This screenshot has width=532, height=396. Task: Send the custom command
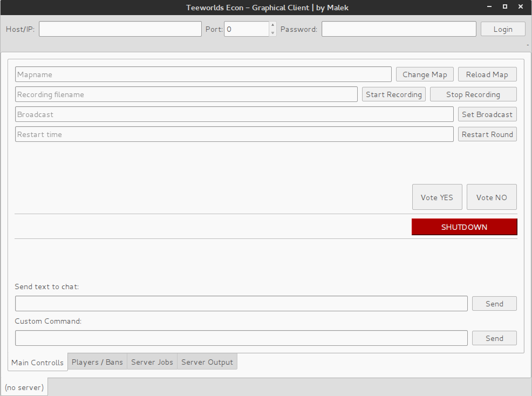coord(494,338)
